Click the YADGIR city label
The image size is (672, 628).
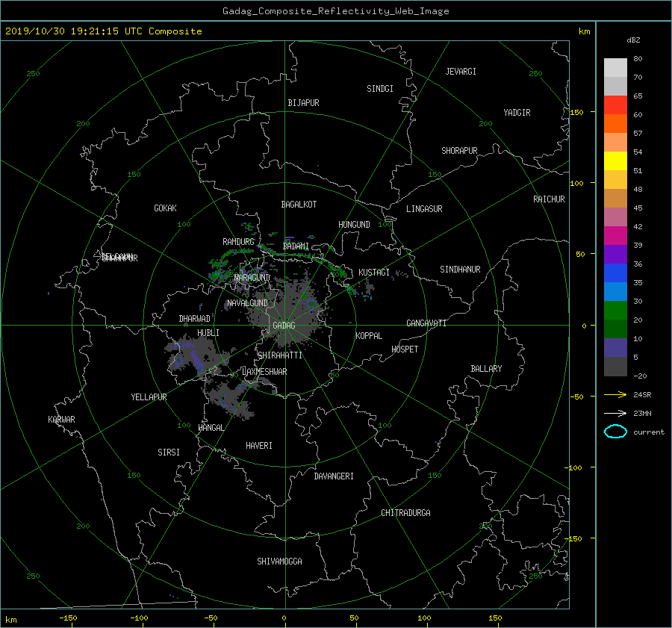click(517, 113)
